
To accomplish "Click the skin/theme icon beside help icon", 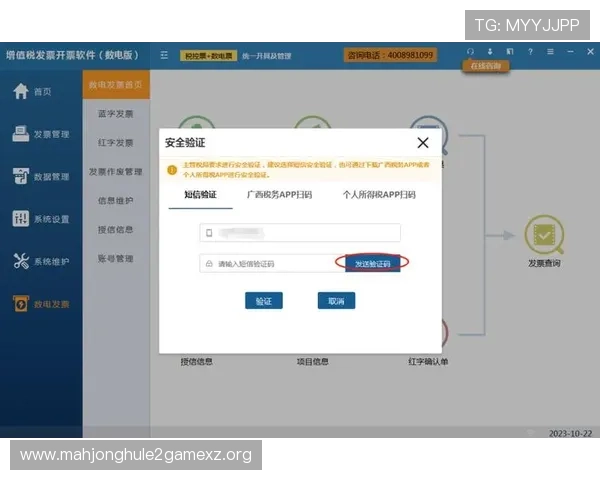I will pyautogui.click(x=510, y=52).
